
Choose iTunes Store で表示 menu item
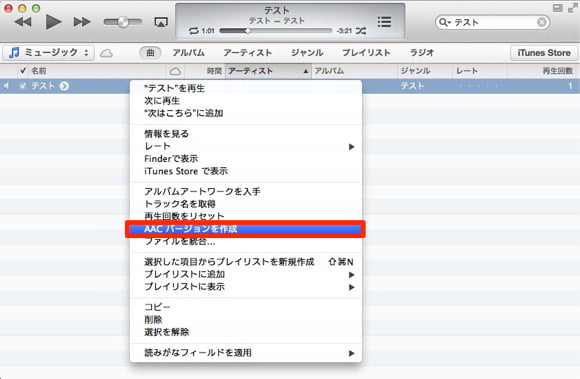tap(246, 171)
